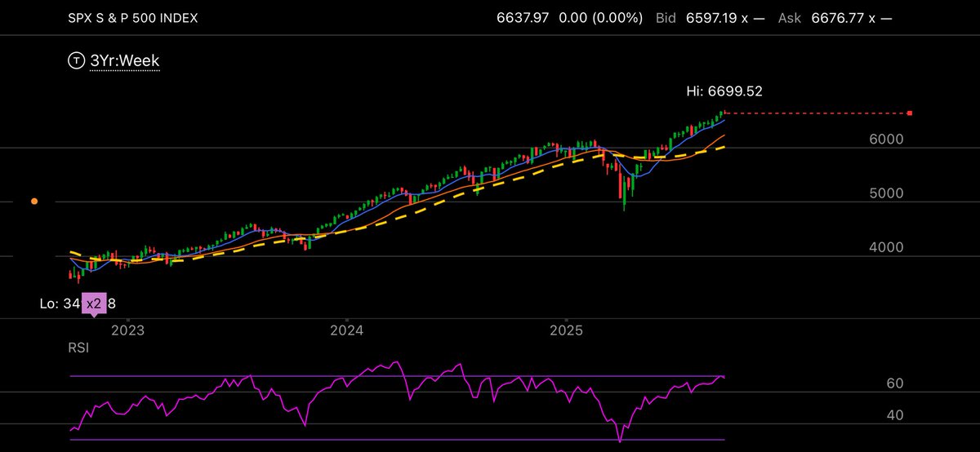This screenshot has height=452, width=980.
Task: Click the RSI indicator label
Action: tap(78, 348)
